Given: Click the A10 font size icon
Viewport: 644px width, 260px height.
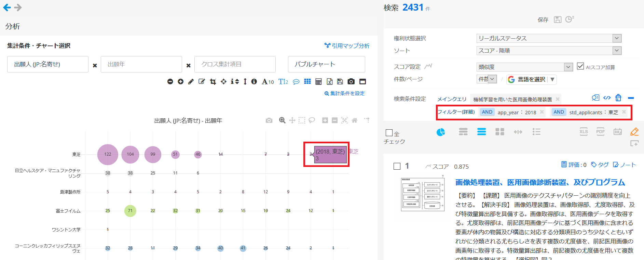Looking at the screenshot, I should click(268, 81).
